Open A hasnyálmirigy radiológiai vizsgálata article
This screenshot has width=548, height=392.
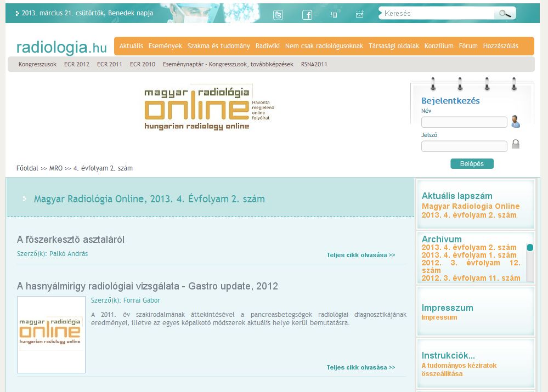[147, 286]
